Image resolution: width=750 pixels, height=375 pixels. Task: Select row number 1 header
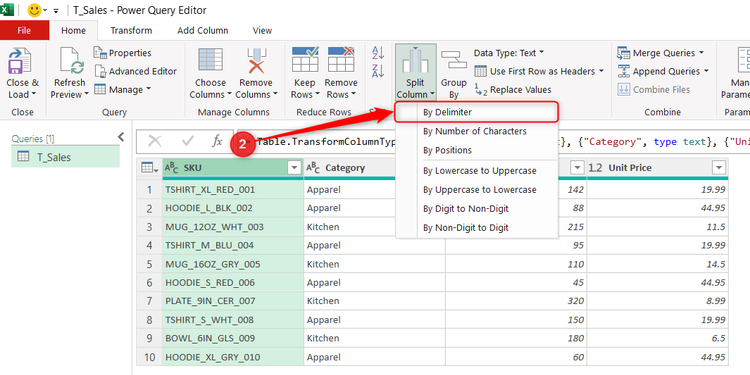coord(149,190)
